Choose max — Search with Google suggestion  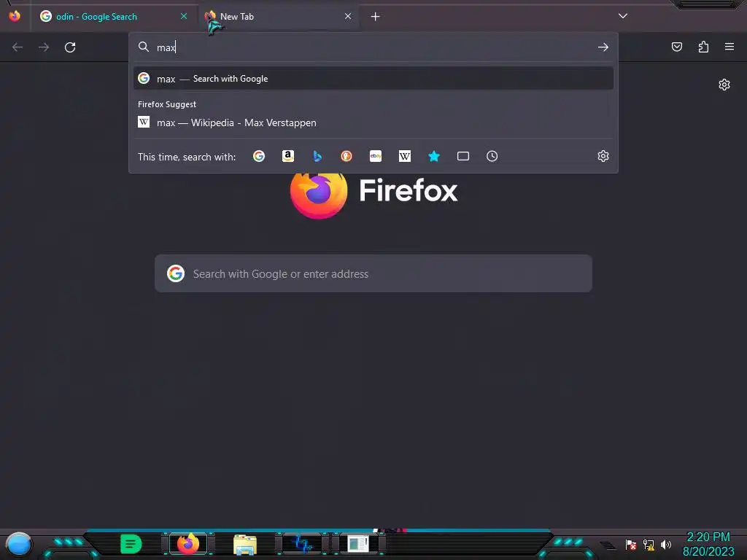coord(373,79)
